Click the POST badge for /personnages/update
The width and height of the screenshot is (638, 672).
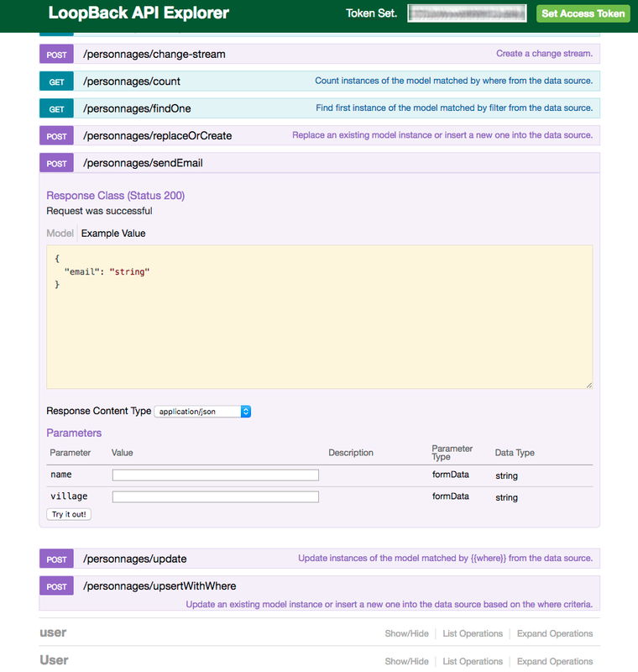(56, 559)
